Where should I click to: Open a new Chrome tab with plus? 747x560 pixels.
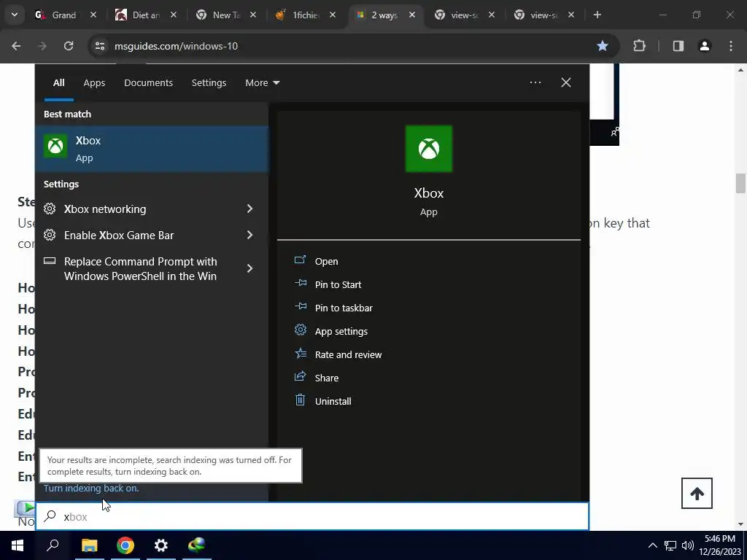coord(597,15)
